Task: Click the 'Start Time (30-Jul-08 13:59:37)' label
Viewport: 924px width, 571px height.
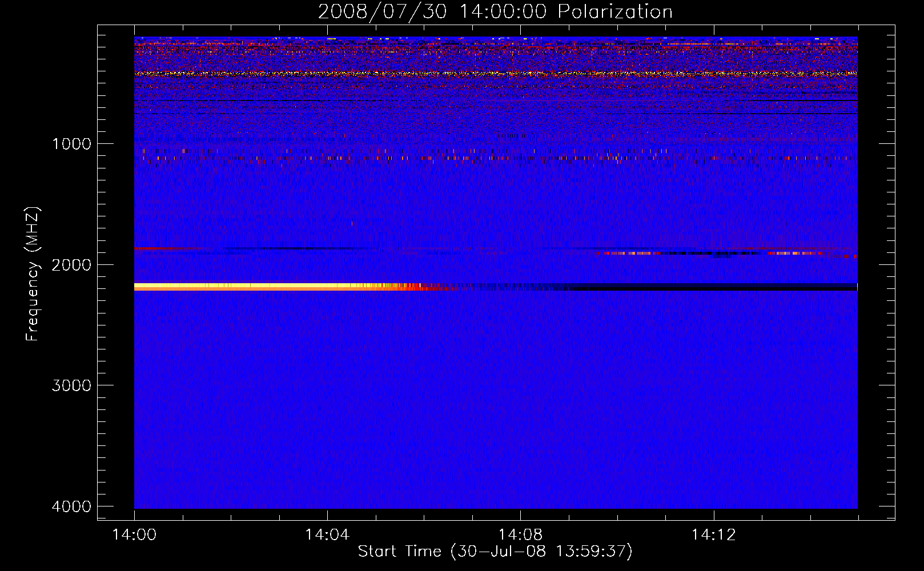Action: 495,552
